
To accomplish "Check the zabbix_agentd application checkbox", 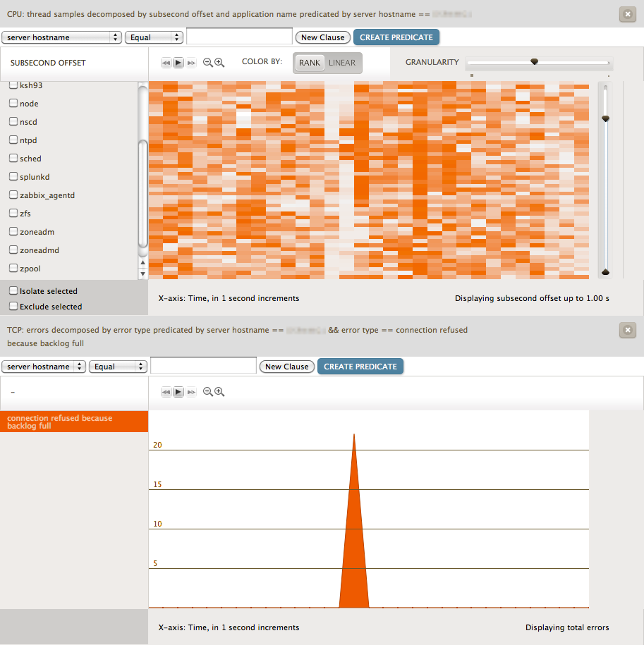I will [x=13, y=195].
